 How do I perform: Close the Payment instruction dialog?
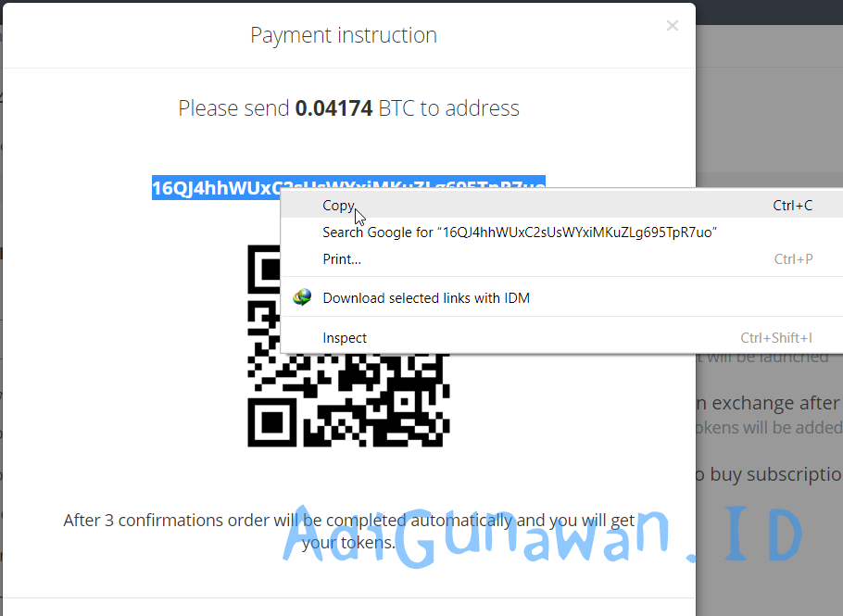[672, 25]
